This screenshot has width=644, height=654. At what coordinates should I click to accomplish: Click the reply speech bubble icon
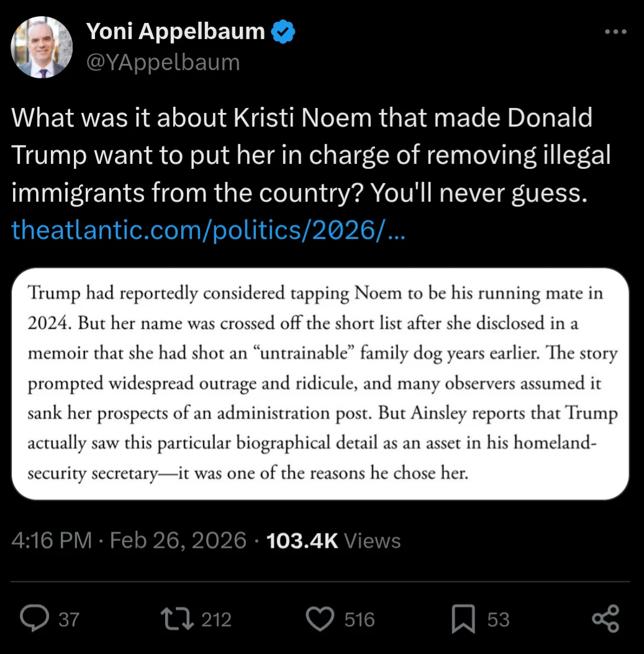click(39, 619)
